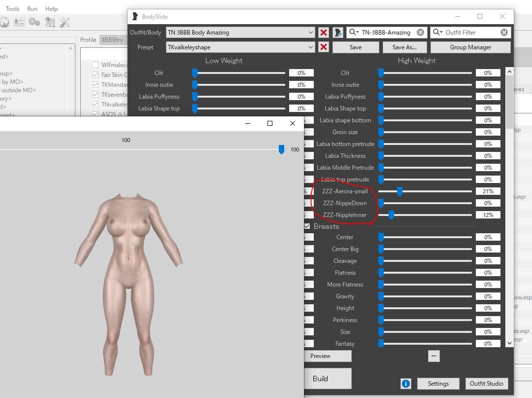This screenshot has height=398, width=532.
Task: Click the puzzle-piece tools icon in Mod Organizer
Action: point(50,22)
